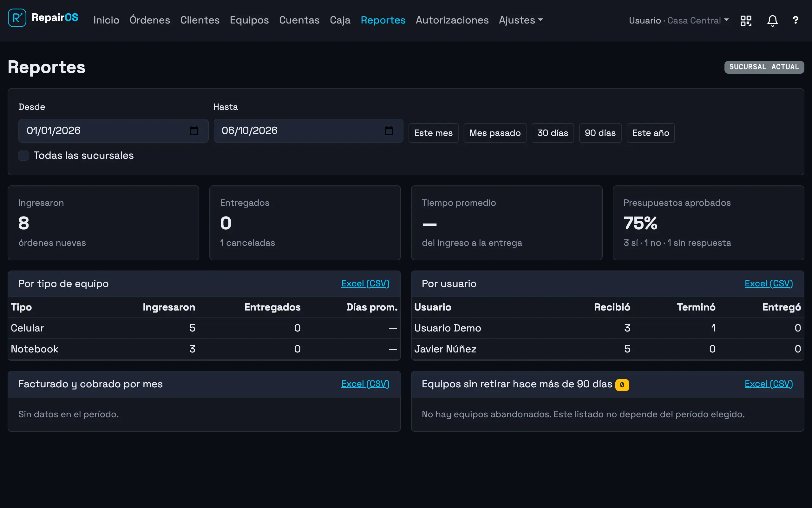Viewport: 812px width, 508px height.
Task: Open the Órdenes section
Action: (x=150, y=20)
